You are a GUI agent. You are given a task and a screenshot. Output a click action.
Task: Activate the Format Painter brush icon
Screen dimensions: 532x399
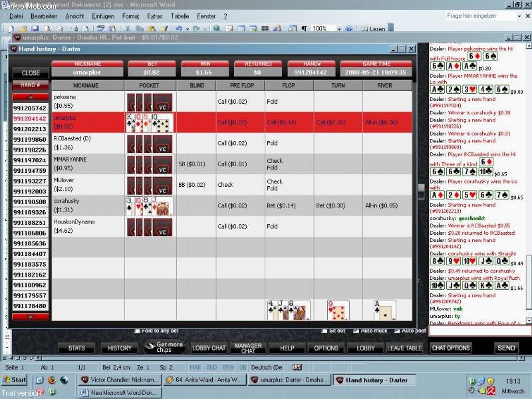pos(164,29)
